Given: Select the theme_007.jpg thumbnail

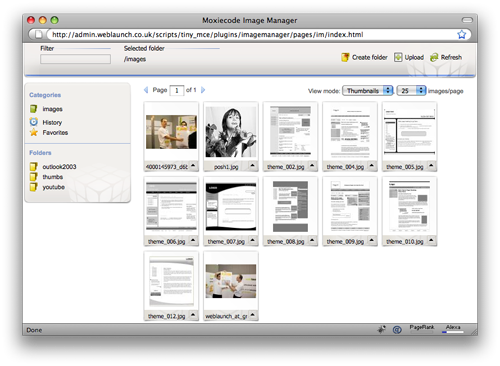Looking at the screenshot, I should [231, 206].
